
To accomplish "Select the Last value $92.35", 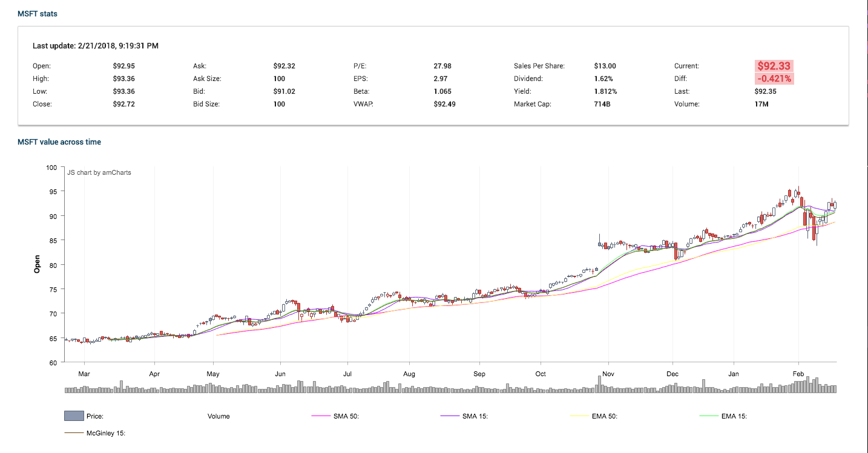I will (x=766, y=91).
